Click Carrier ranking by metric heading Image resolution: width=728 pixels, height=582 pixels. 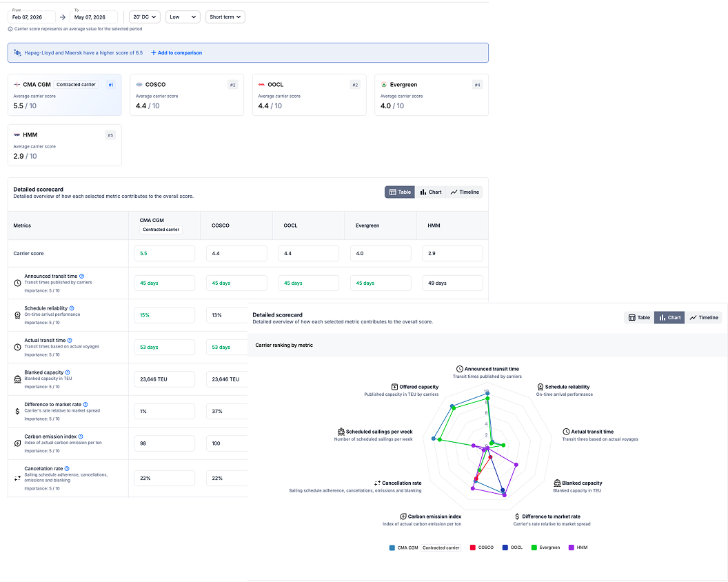pos(284,345)
